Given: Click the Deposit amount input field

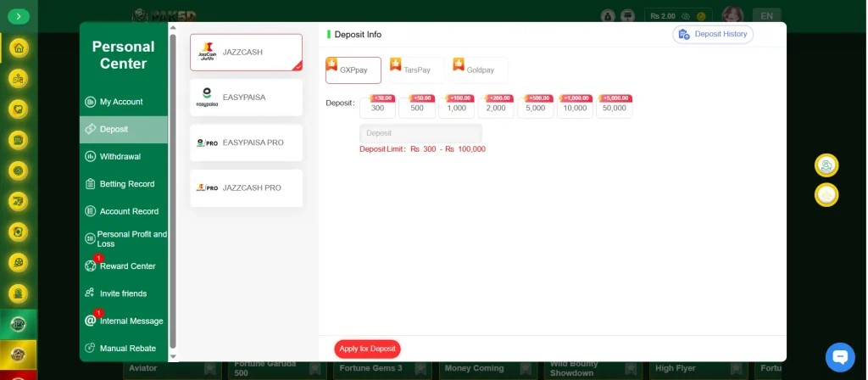Looking at the screenshot, I should click(x=420, y=133).
